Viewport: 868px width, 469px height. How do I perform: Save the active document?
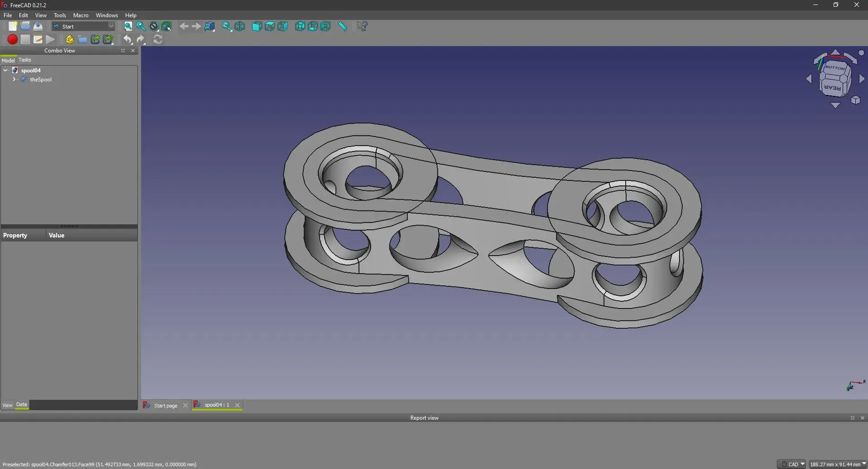tap(38, 26)
